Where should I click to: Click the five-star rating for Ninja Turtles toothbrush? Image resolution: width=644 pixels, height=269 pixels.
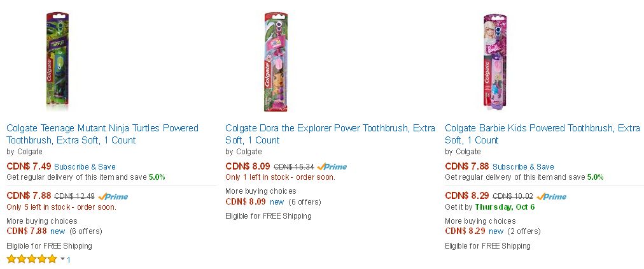(x=32, y=259)
